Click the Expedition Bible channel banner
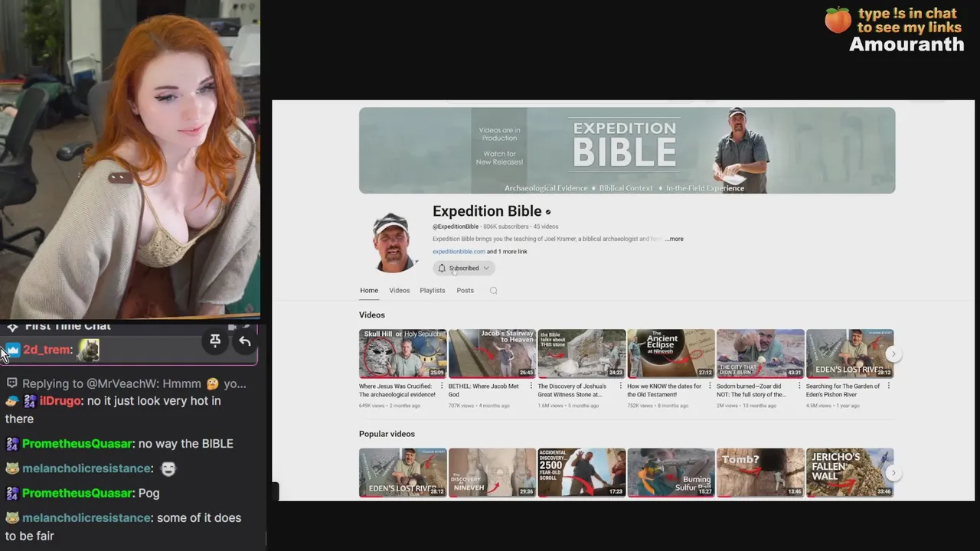Screen dimensions: 980x551 coord(627,150)
